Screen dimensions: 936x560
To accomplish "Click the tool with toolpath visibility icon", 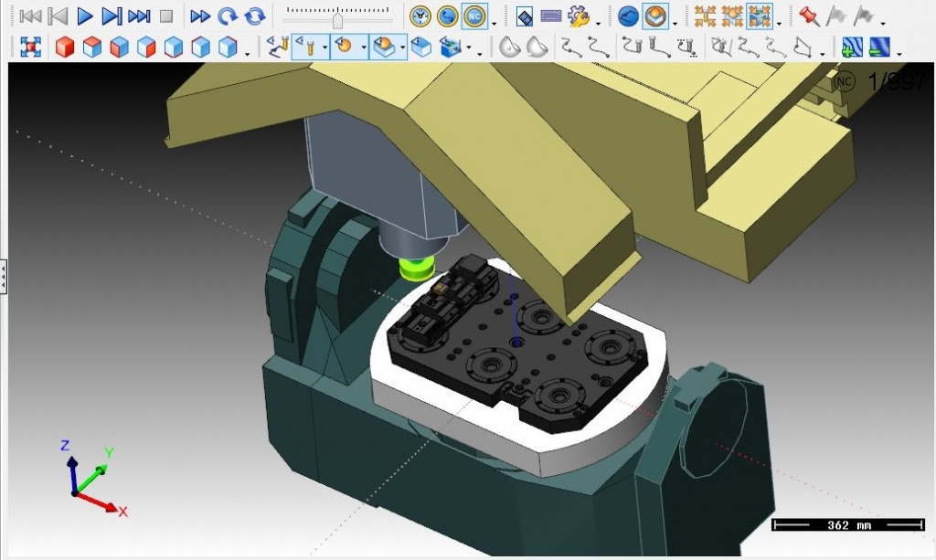I will [278, 48].
